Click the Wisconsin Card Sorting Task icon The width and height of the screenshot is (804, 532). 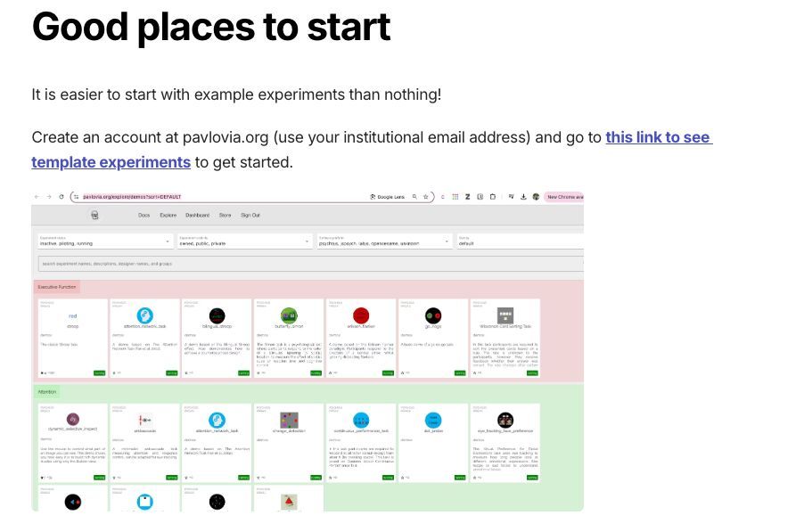(x=505, y=315)
